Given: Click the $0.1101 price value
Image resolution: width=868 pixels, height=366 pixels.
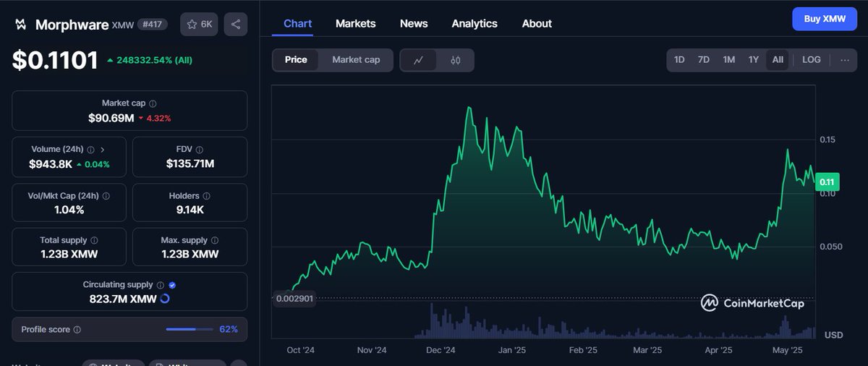Looking at the screenshot, I should point(55,60).
